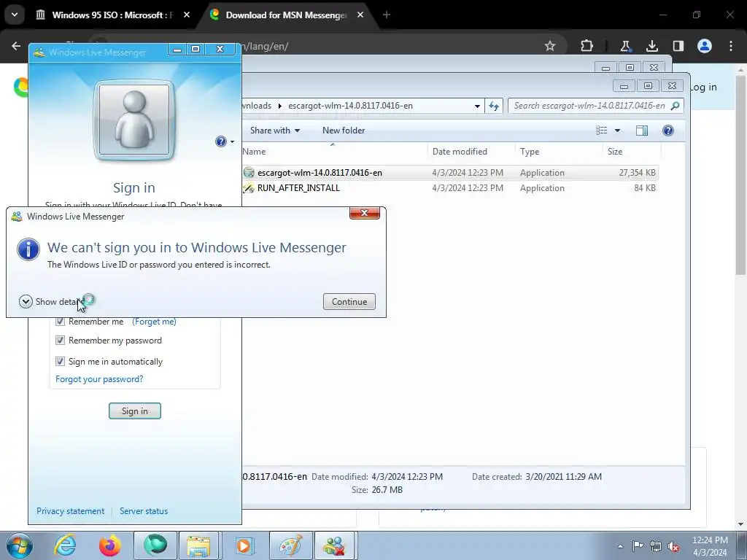Toggle Sign me in automatically checkbox
This screenshot has width=747, height=560.
pyautogui.click(x=60, y=362)
